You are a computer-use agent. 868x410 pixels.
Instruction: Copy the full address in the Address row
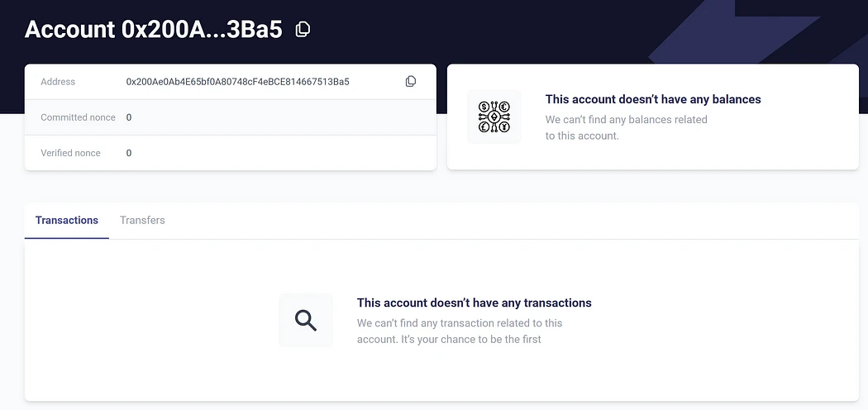[x=411, y=81]
